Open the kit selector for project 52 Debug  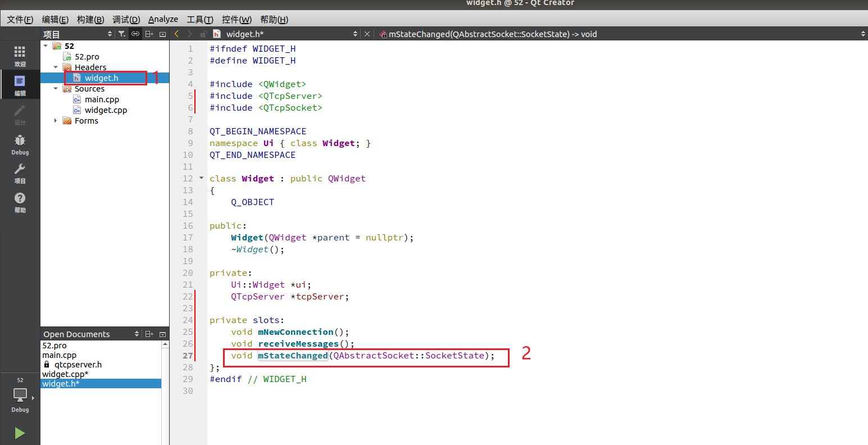pyautogui.click(x=20, y=396)
